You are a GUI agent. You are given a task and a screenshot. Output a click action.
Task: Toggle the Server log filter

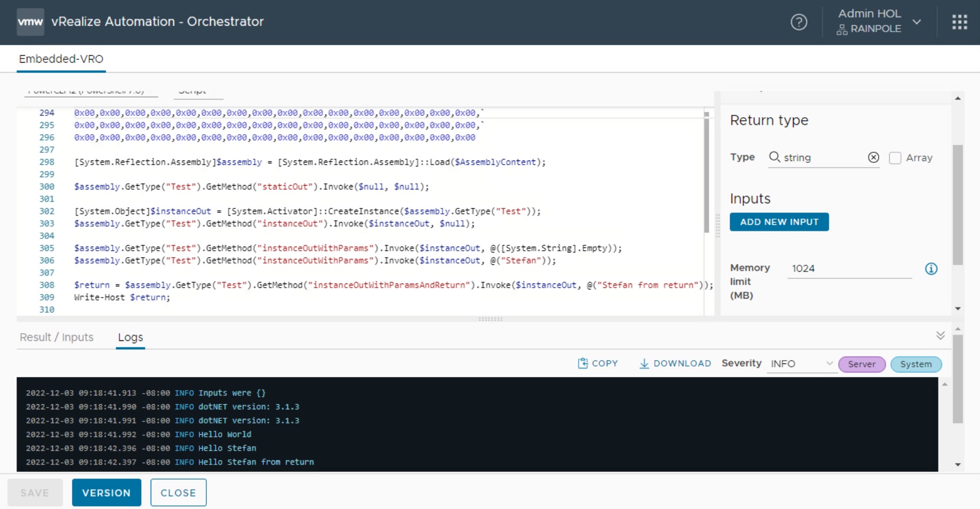click(862, 364)
